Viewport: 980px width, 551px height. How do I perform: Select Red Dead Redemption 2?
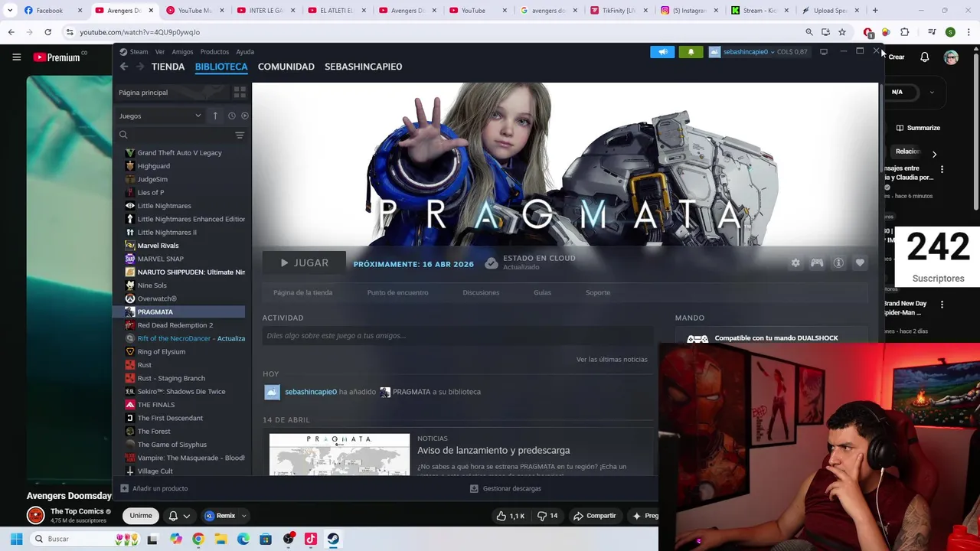175,325
